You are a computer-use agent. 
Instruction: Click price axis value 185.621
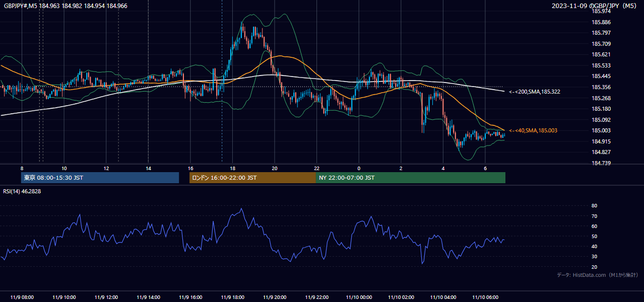(x=601, y=54)
